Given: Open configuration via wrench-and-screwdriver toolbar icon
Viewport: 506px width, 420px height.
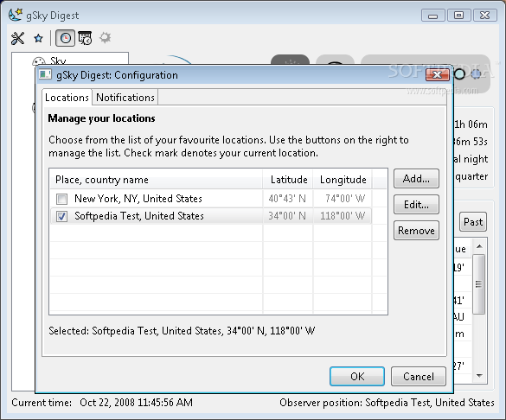Looking at the screenshot, I should click(17, 38).
